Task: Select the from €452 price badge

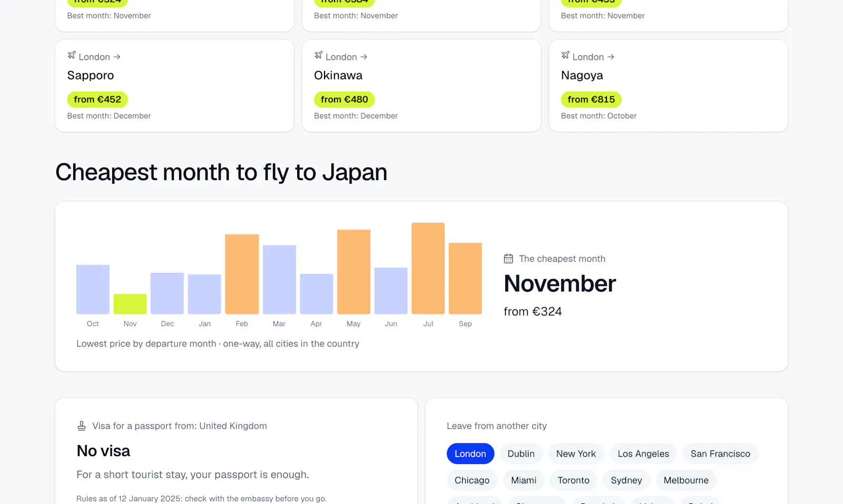Action: pyautogui.click(x=97, y=100)
